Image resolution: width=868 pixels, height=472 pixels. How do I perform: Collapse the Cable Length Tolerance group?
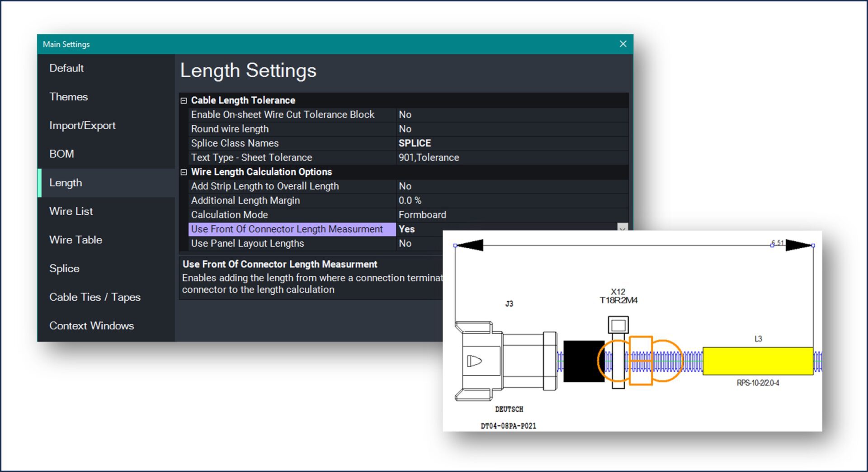(183, 100)
